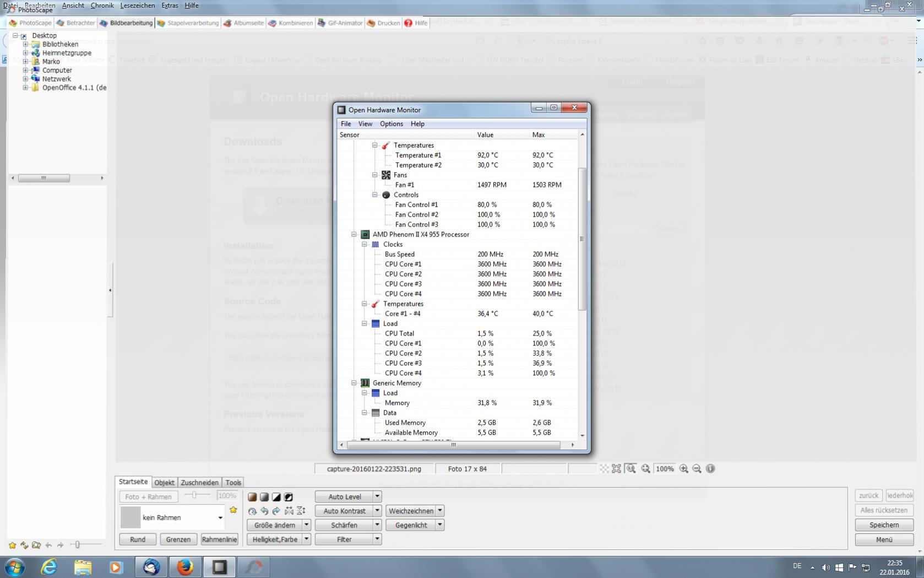Click the Helligkeit,Farbe button
The image size is (924, 578).
coord(275,539)
